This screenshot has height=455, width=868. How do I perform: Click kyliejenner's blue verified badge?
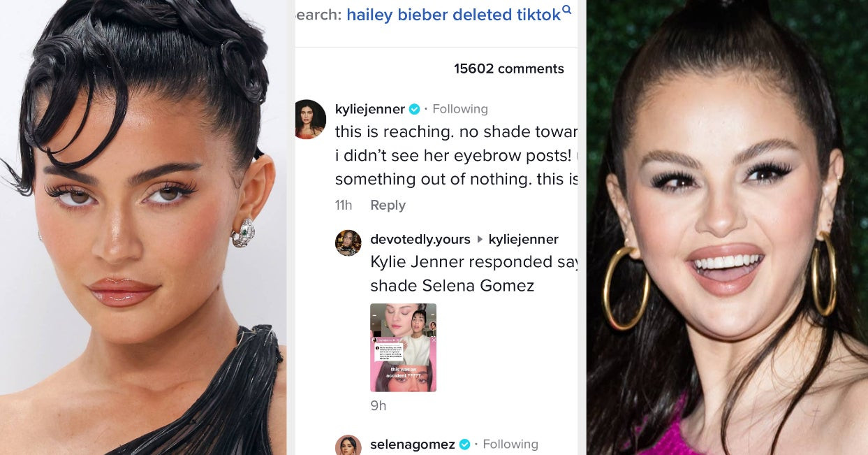(414, 109)
